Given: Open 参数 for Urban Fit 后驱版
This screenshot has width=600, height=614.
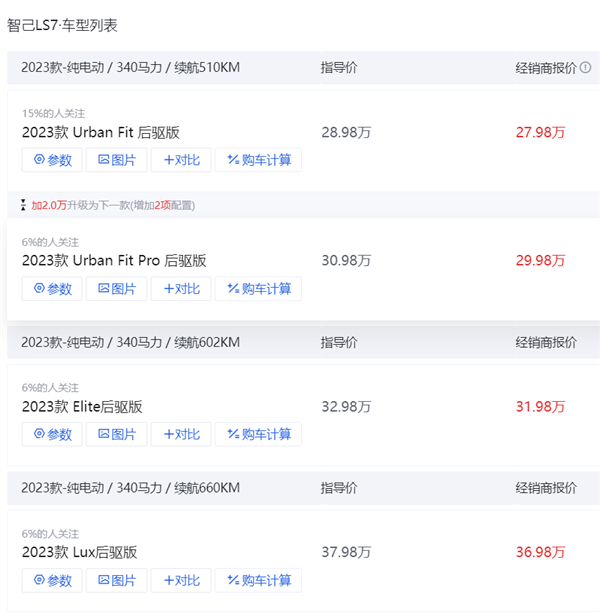Looking at the screenshot, I should click(53, 160).
